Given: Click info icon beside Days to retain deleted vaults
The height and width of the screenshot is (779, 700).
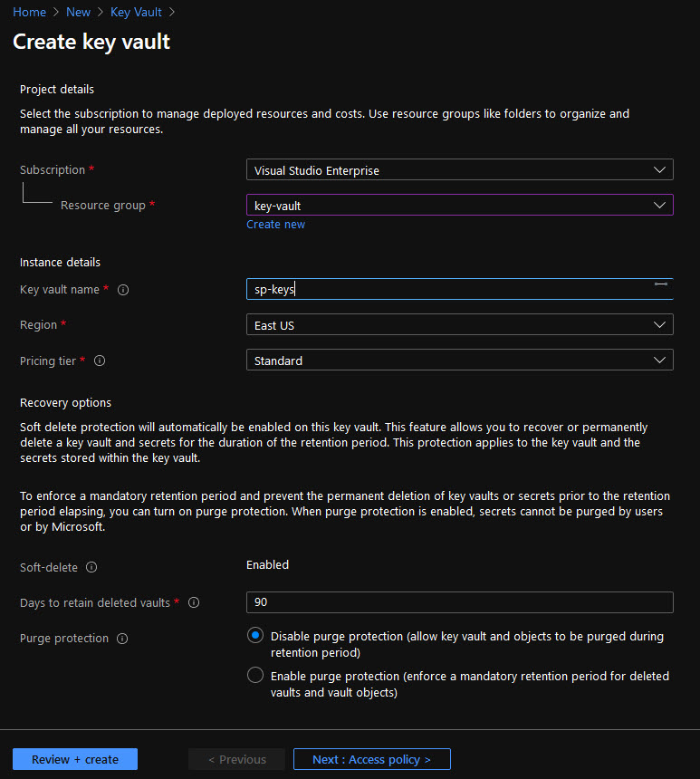Looking at the screenshot, I should (194, 602).
